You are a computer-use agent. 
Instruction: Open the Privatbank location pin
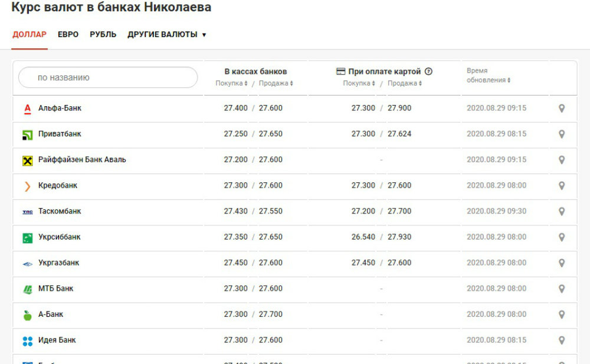coord(562,134)
